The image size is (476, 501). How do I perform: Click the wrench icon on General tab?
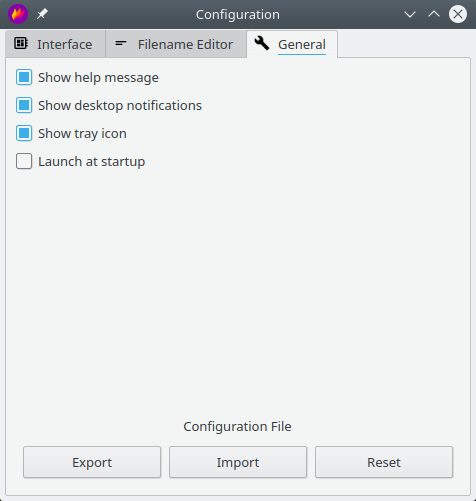click(262, 43)
